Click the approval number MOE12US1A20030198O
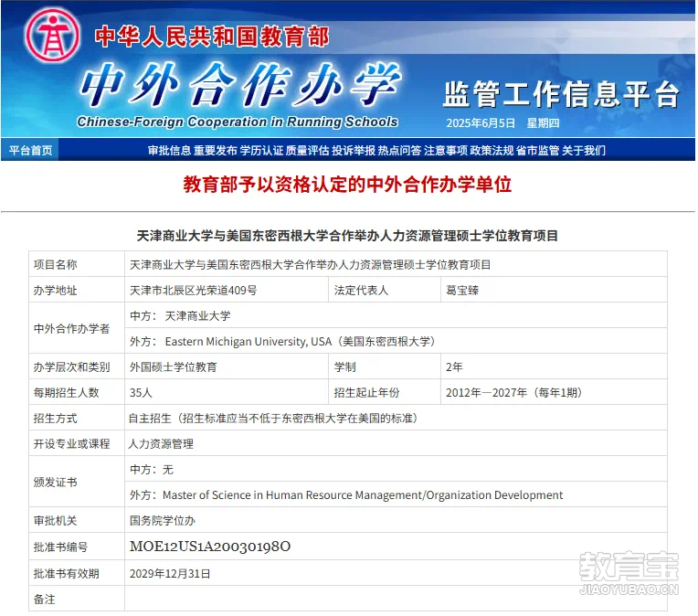 click(210, 546)
